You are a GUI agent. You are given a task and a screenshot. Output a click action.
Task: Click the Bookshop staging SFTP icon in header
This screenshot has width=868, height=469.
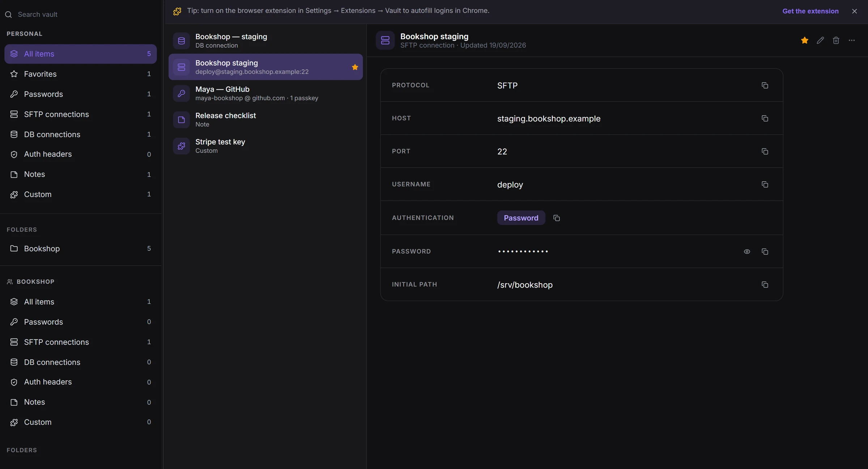pos(385,40)
